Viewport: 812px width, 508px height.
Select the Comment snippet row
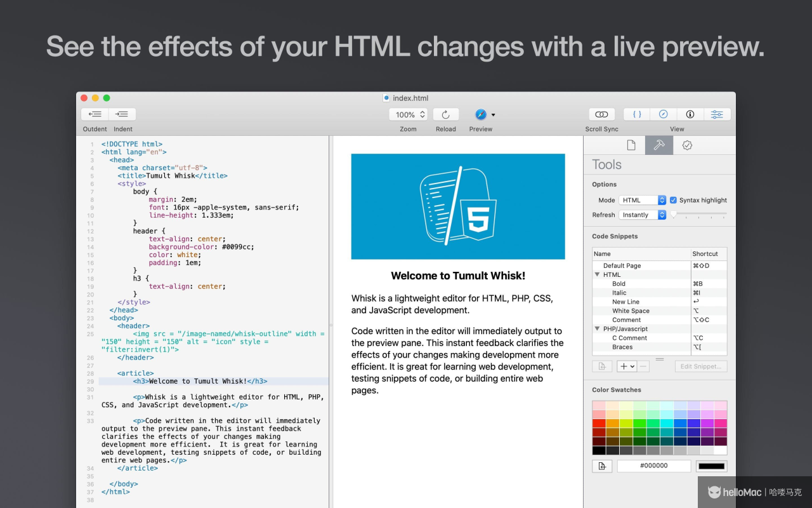pos(660,320)
